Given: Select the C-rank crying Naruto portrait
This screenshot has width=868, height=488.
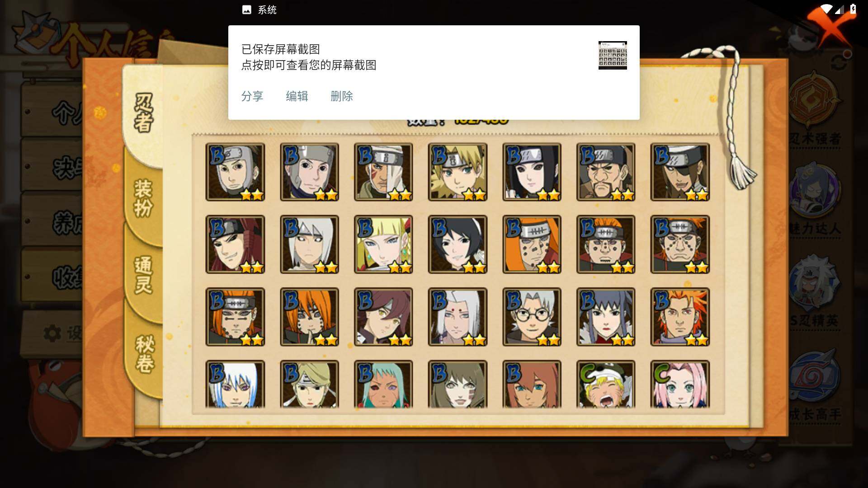Looking at the screenshot, I should (x=606, y=384).
